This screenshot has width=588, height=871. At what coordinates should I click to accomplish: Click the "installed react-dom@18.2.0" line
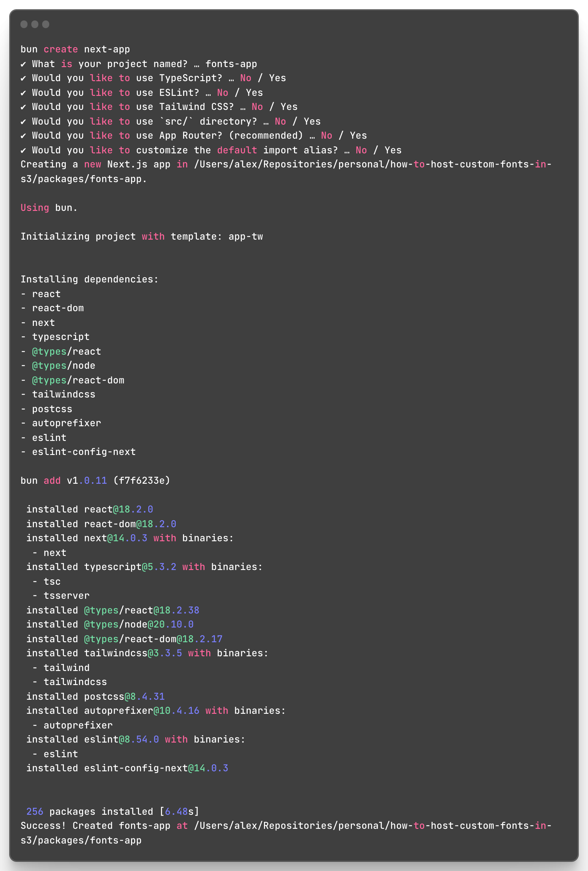101,524
